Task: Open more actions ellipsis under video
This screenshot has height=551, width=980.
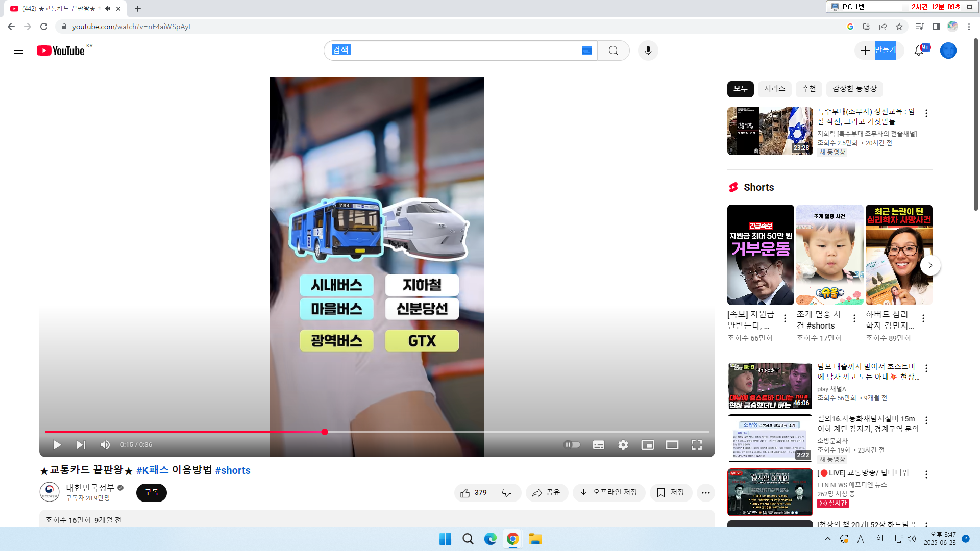Action: coord(706,492)
